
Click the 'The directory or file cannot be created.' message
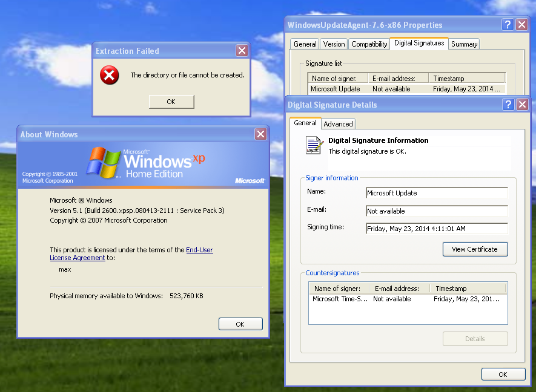pyautogui.click(x=187, y=75)
